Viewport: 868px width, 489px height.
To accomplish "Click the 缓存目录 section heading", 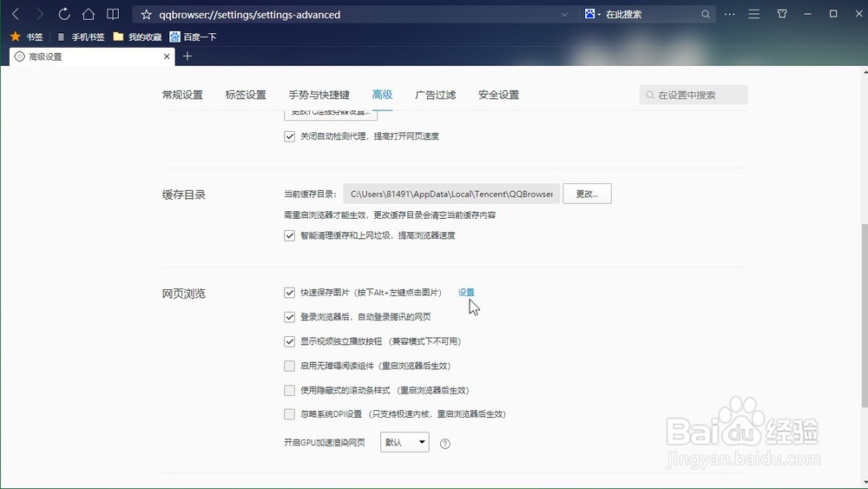I will (x=184, y=195).
